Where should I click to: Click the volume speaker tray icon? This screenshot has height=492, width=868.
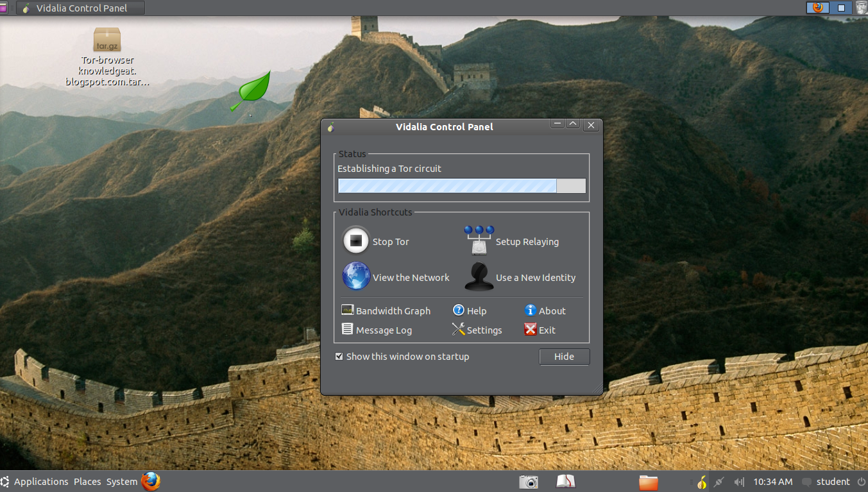click(x=739, y=482)
